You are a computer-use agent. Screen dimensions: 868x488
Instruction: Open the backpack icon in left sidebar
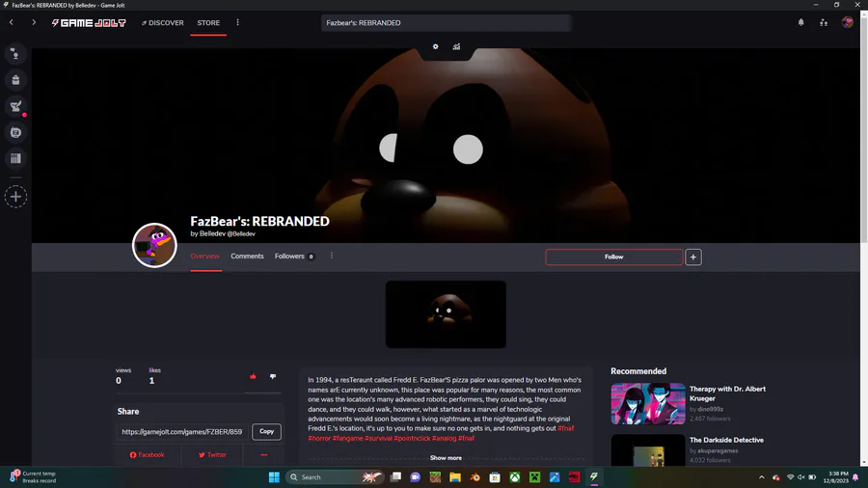(15, 80)
